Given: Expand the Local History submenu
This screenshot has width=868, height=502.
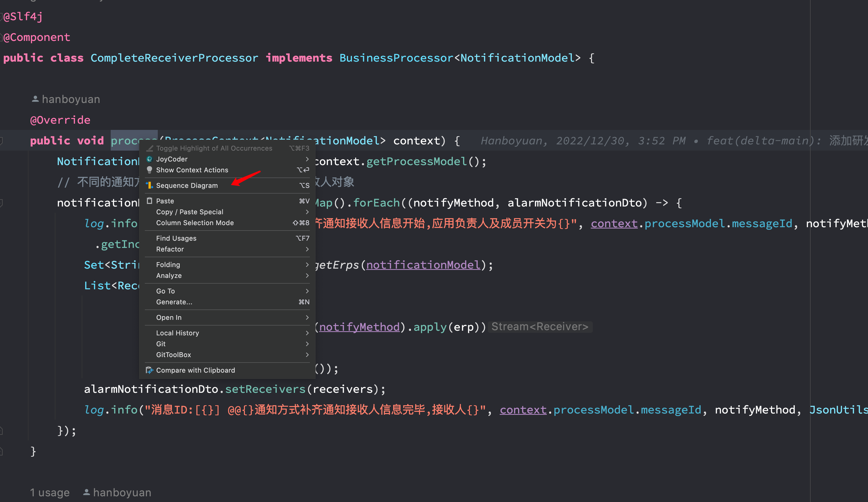Looking at the screenshot, I should [307, 333].
